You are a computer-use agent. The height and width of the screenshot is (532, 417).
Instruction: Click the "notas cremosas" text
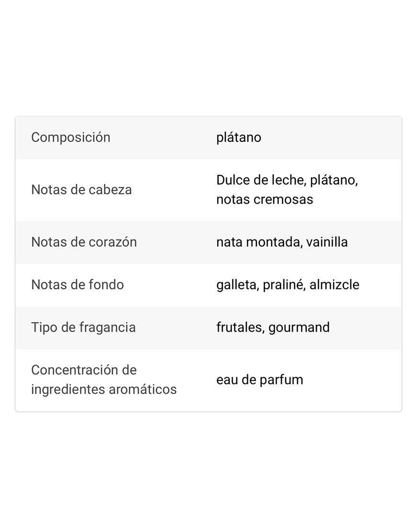(x=265, y=199)
